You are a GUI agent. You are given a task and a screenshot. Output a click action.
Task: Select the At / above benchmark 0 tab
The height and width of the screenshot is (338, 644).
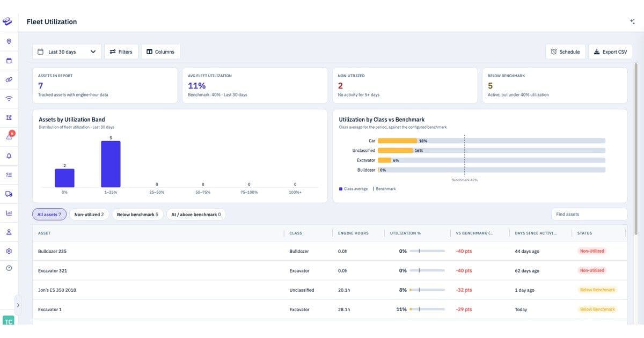(x=196, y=215)
